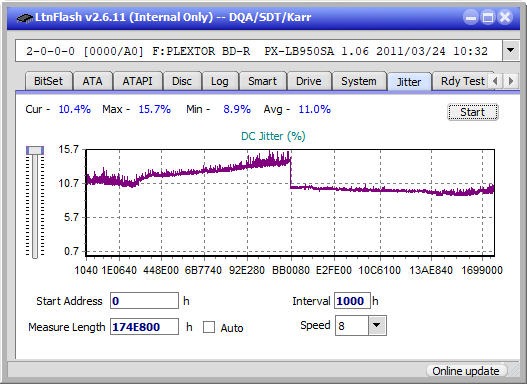Open the Disc tab

[x=182, y=81]
